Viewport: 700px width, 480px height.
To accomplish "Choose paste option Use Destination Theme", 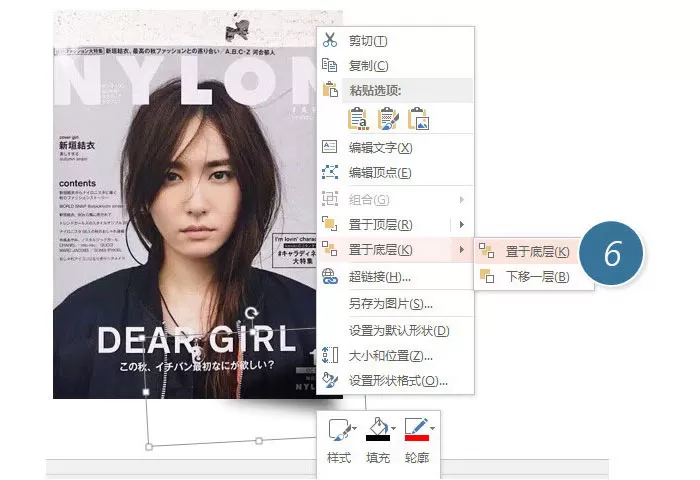I will point(358,118).
